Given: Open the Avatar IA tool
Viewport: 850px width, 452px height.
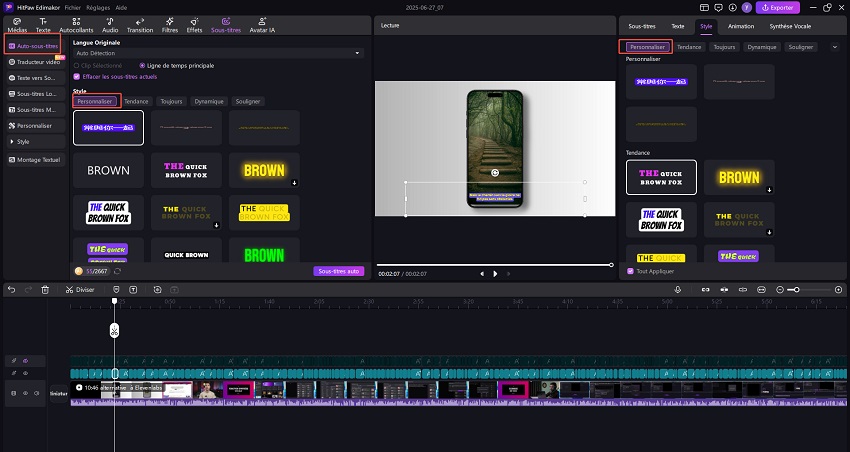Looking at the screenshot, I should point(262,25).
